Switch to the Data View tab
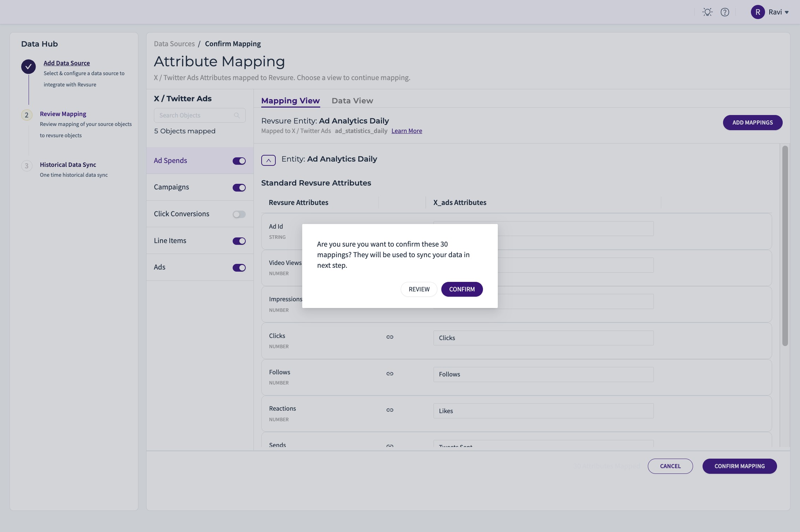This screenshot has width=800, height=532. [352, 101]
